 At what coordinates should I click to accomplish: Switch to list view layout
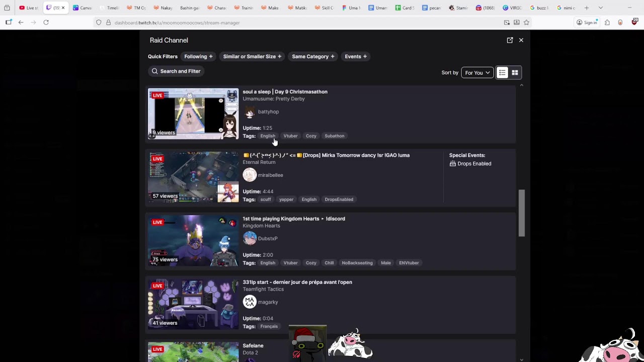[502, 73]
